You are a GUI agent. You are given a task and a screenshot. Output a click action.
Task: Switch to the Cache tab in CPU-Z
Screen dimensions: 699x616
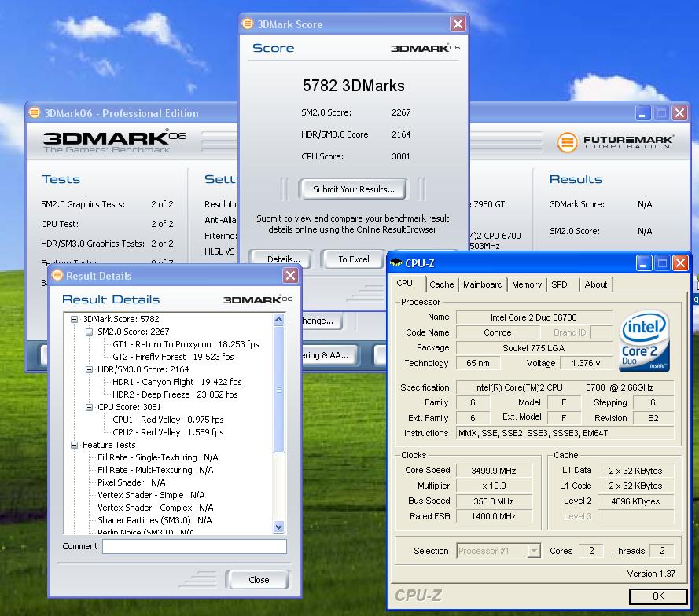coord(441,284)
